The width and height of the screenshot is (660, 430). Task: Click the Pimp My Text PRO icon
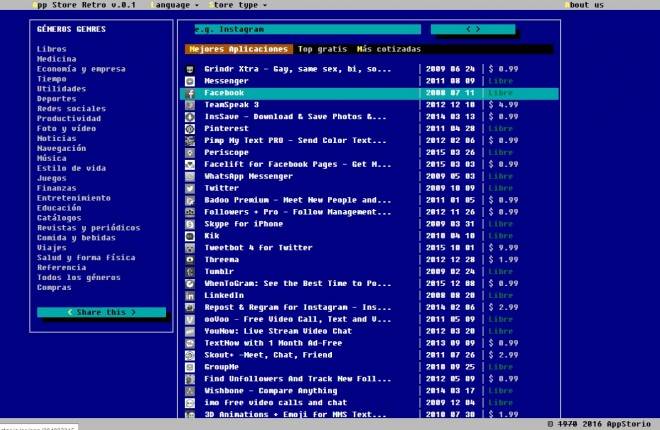point(190,141)
